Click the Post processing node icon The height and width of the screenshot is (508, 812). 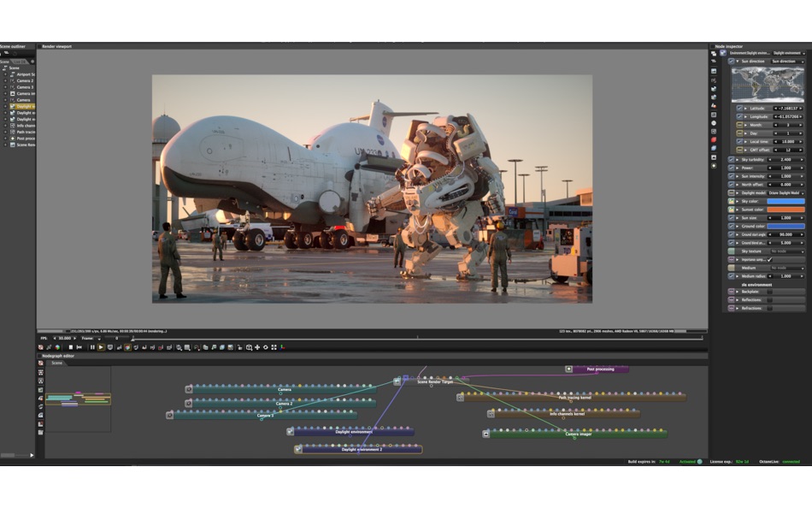pyautogui.click(x=568, y=369)
